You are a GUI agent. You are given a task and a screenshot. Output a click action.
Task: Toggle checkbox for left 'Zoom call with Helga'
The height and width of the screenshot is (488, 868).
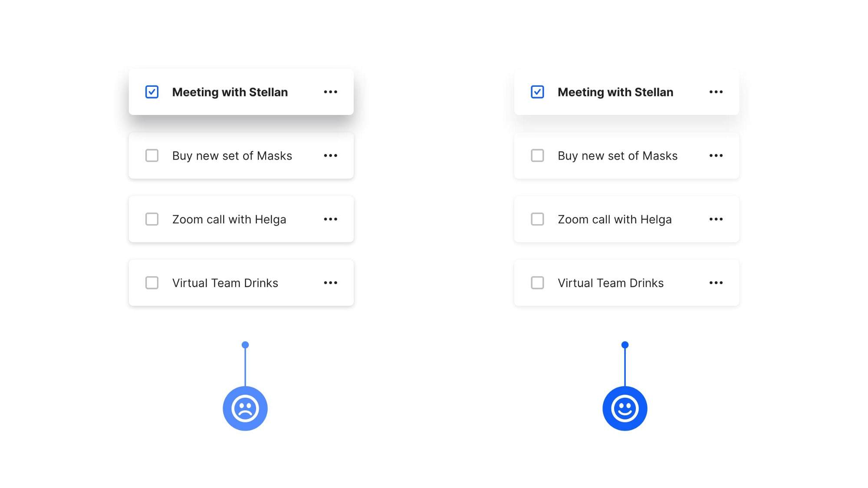[x=151, y=219]
